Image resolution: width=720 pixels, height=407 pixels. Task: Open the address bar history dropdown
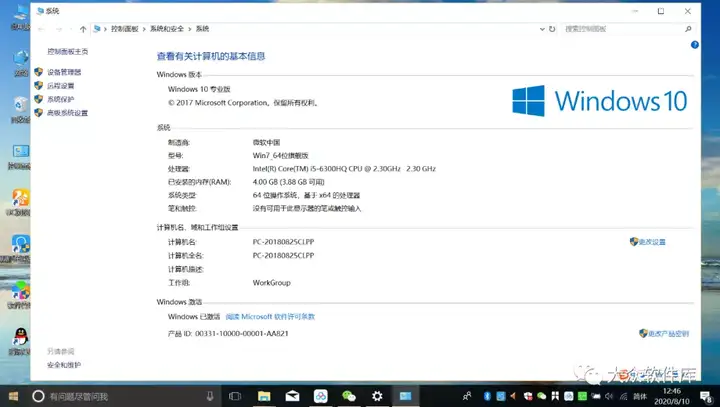point(542,29)
